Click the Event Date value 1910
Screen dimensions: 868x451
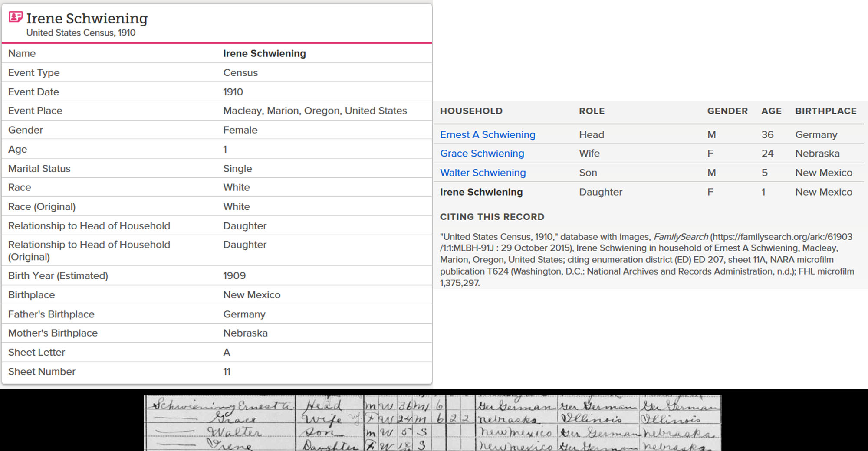click(233, 92)
